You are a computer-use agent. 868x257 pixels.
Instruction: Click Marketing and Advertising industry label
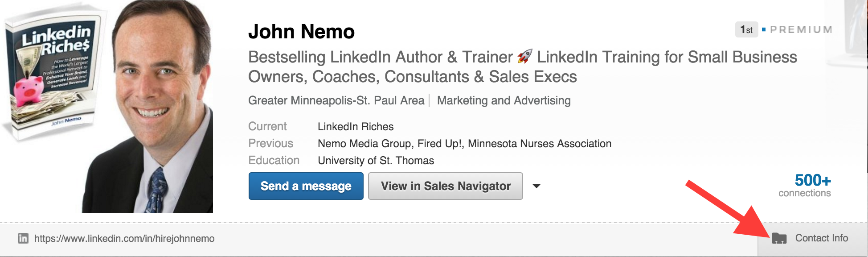click(x=503, y=100)
